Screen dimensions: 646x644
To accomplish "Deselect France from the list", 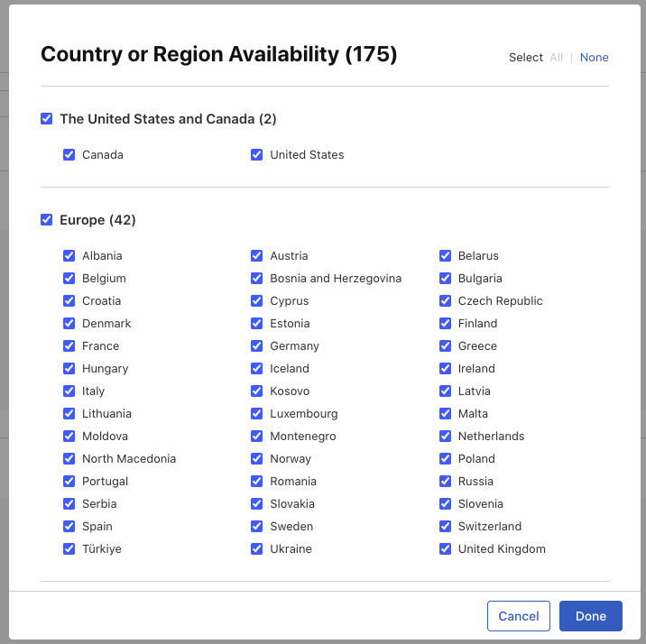I will coord(69,346).
